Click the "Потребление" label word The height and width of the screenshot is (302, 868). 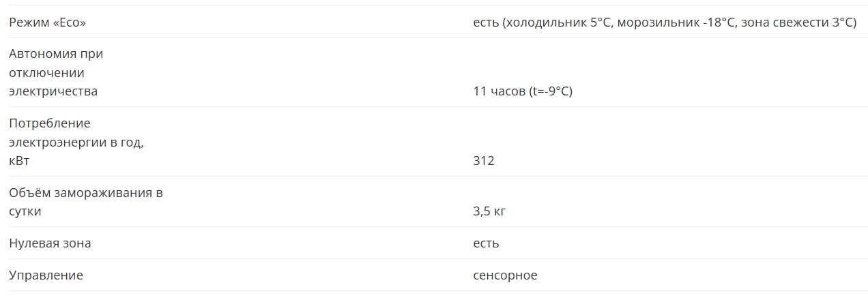(50, 123)
